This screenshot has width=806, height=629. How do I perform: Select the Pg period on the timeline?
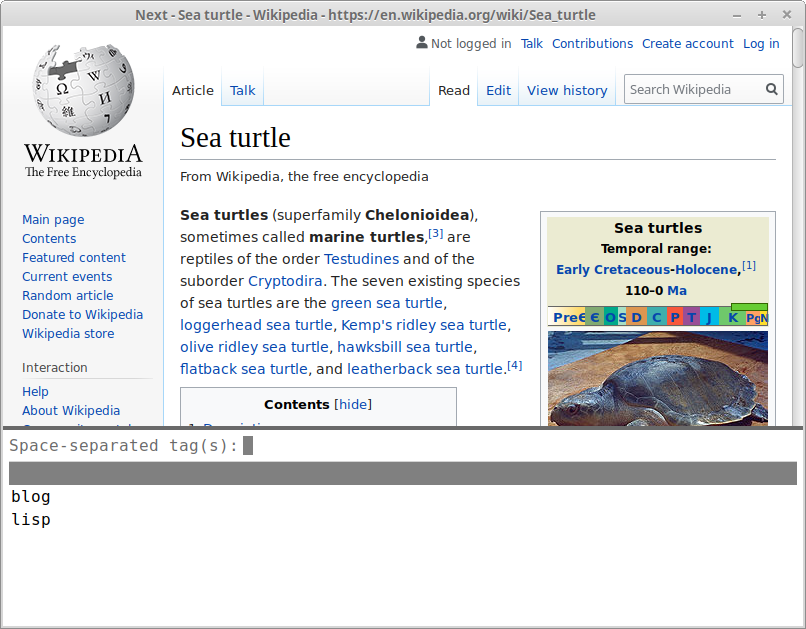coord(753,318)
